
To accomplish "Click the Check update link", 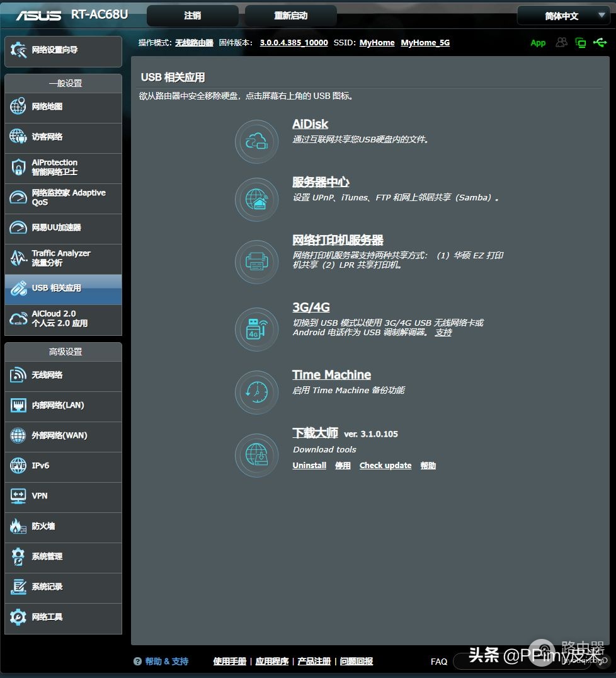I will 385,465.
